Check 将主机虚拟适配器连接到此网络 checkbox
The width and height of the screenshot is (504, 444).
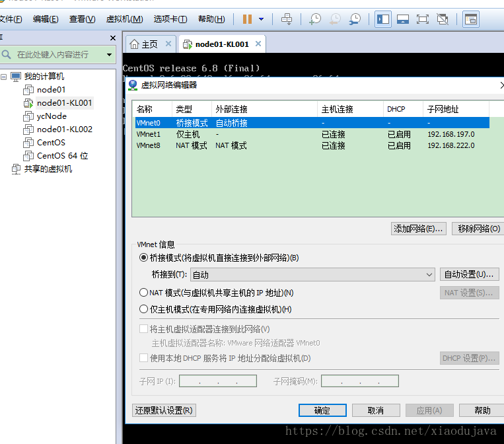click(143, 329)
